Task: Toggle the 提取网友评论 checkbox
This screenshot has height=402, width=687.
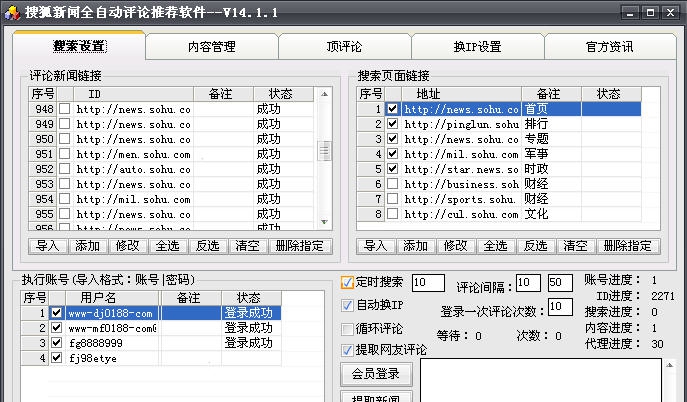Action: (x=347, y=350)
